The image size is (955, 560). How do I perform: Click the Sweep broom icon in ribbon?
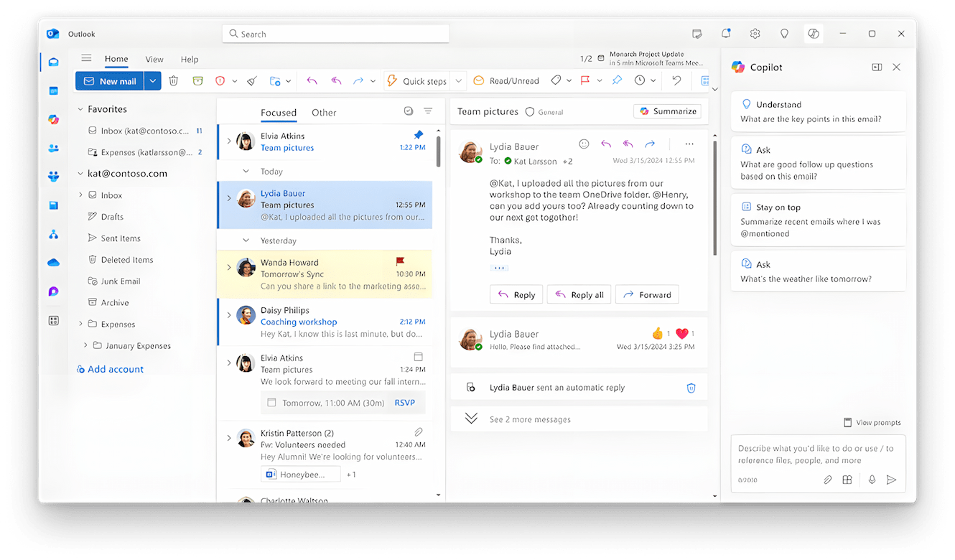coord(252,81)
